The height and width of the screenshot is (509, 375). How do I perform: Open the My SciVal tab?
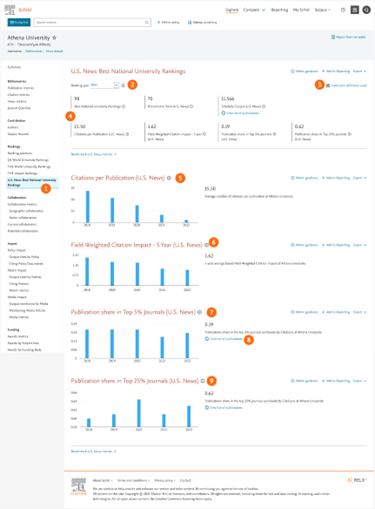click(x=301, y=10)
